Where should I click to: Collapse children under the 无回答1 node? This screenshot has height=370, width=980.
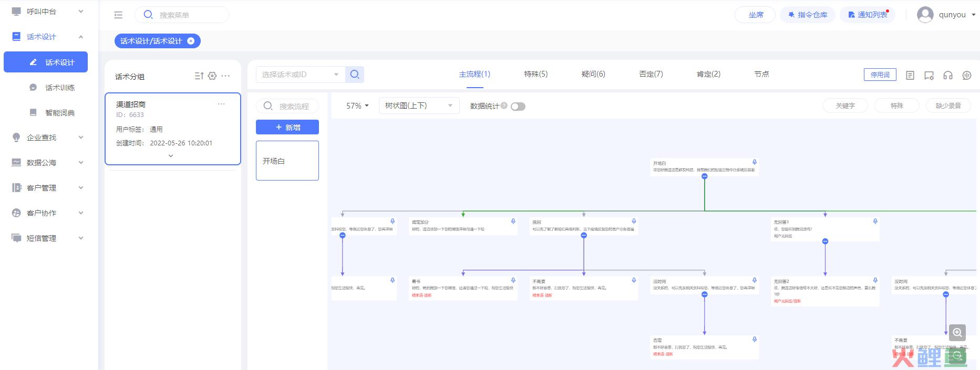[825, 241]
